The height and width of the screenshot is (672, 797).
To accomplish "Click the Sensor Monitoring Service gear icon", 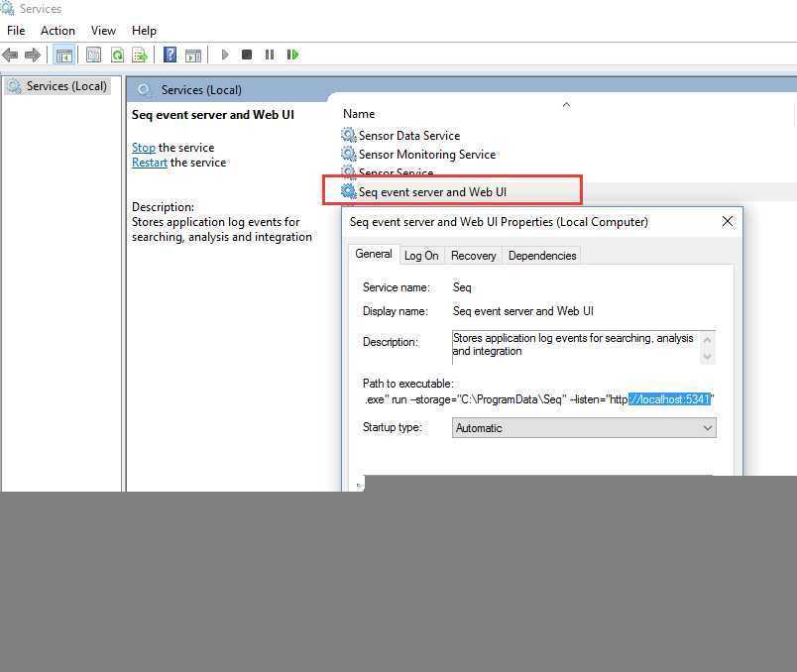I will tap(348, 154).
